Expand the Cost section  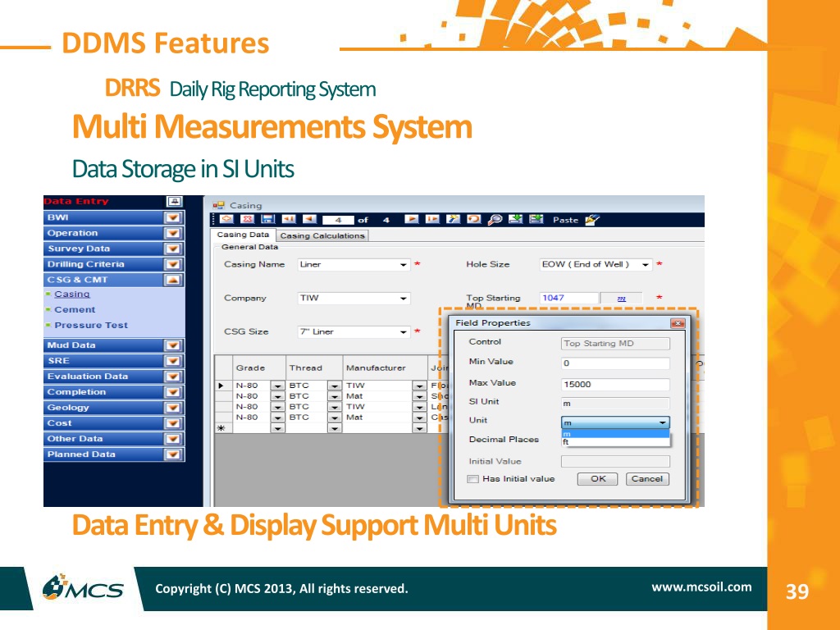(x=172, y=423)
